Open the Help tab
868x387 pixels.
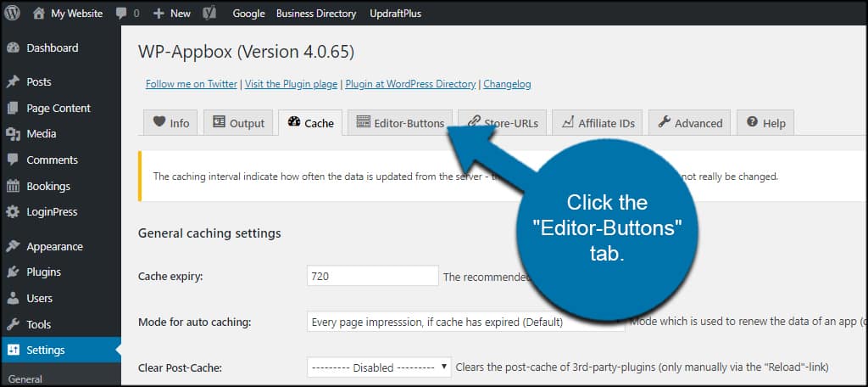click(765, 122)
